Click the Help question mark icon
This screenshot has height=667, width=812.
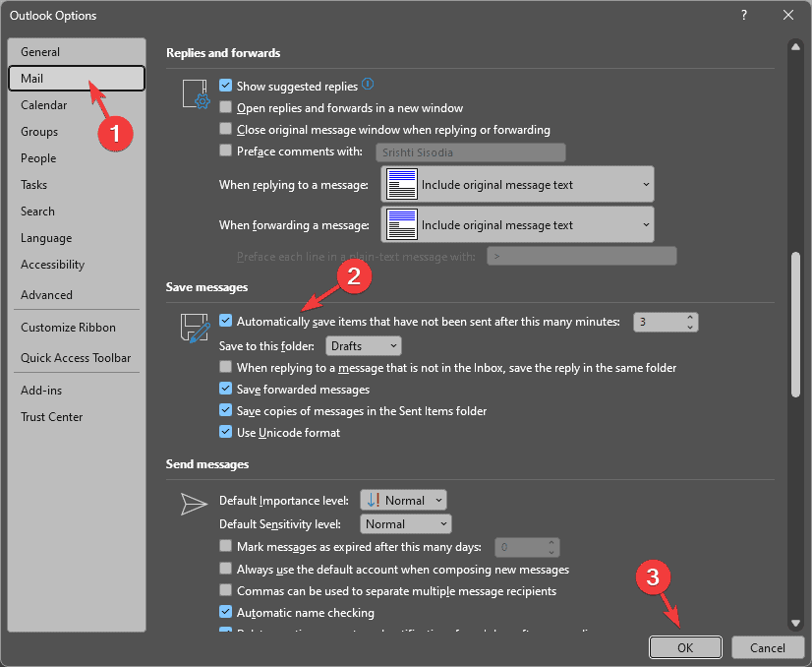(743, 15)
